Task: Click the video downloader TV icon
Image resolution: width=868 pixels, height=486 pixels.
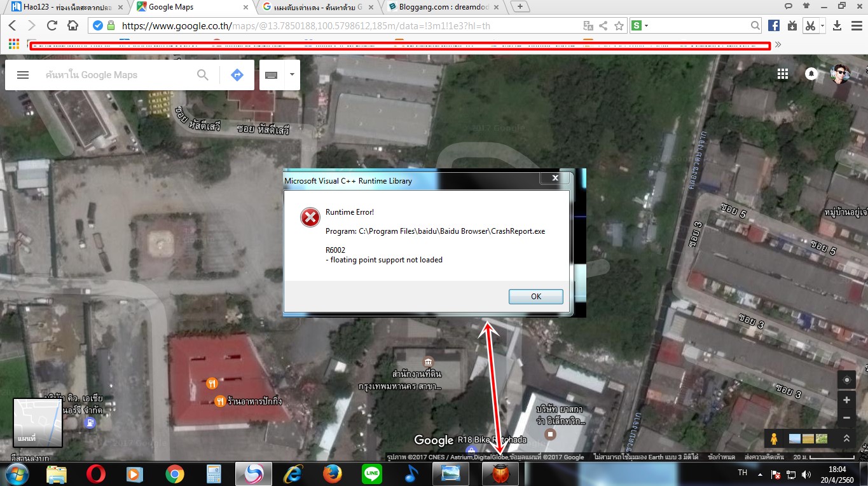Action: coord(792,25)
